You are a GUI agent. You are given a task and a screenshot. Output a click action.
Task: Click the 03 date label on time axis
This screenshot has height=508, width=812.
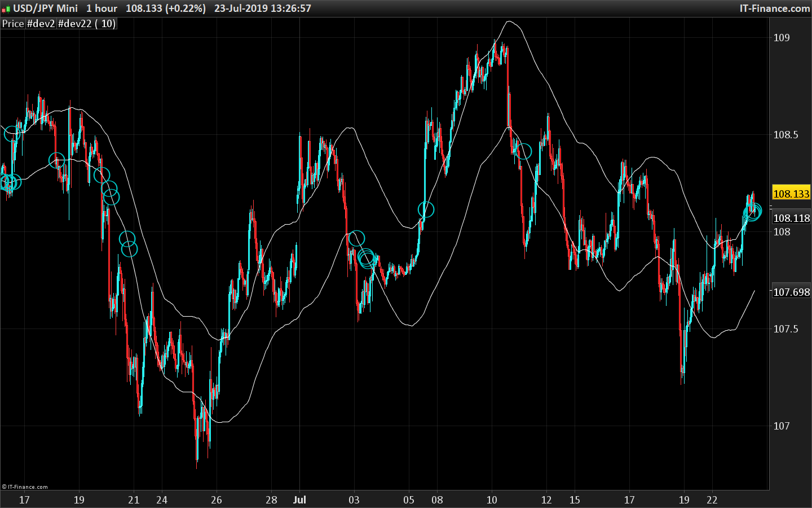pyautogui.click(x=354, y=500)
